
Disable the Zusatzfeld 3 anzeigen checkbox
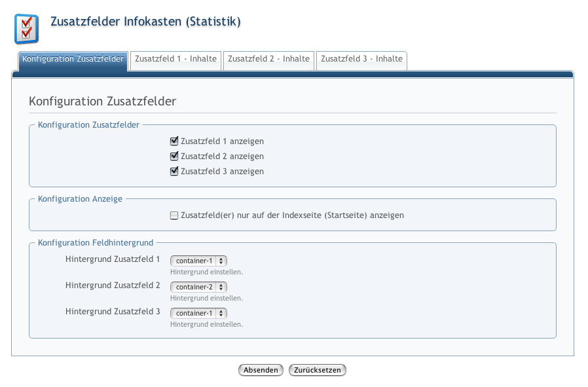pos(174,172)
